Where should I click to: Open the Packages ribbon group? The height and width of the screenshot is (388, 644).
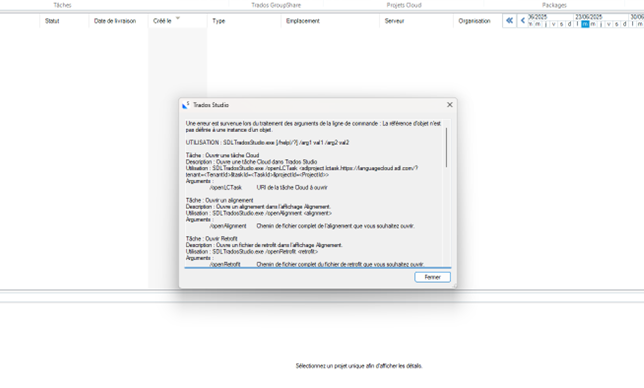(x=554, y=5)
